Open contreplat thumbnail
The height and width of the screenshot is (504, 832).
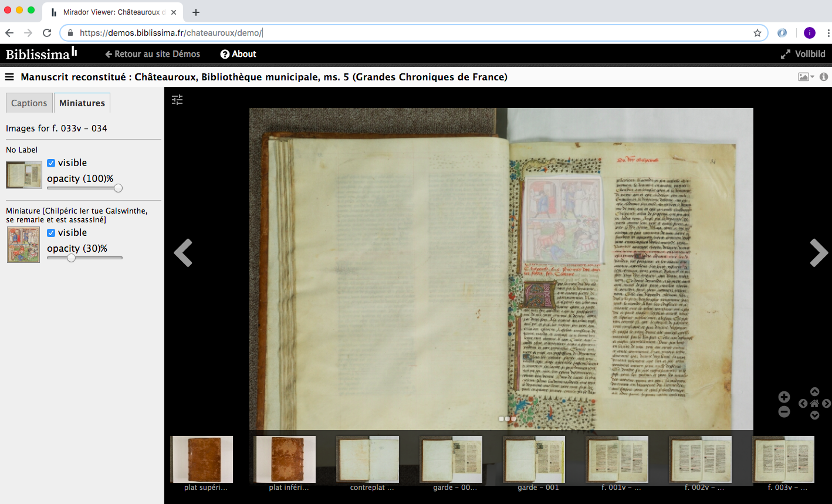coord(368,459)
